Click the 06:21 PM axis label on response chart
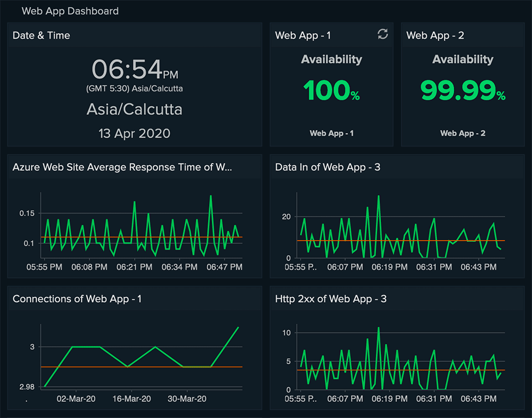532x418 pixels. 135,267
